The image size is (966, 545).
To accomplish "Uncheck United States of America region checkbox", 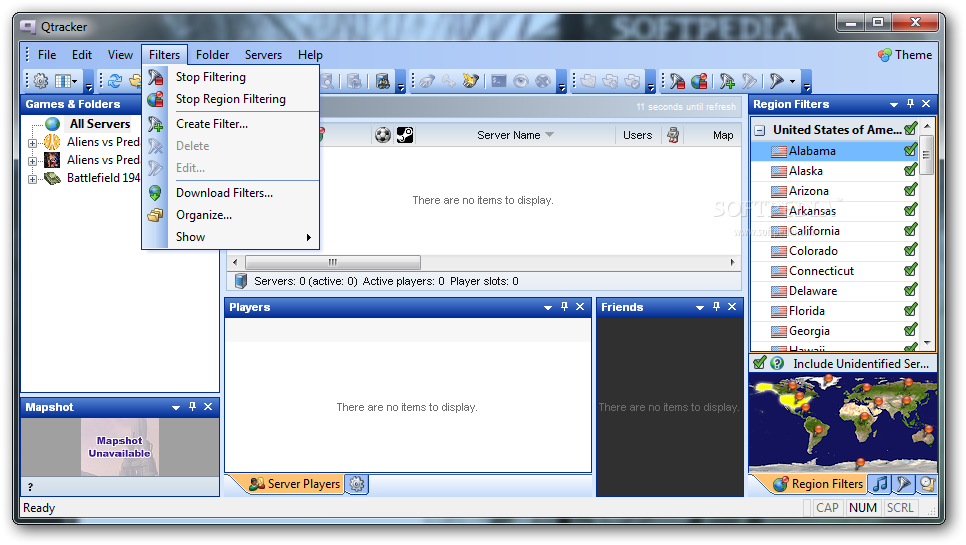I will coord(911,129).
